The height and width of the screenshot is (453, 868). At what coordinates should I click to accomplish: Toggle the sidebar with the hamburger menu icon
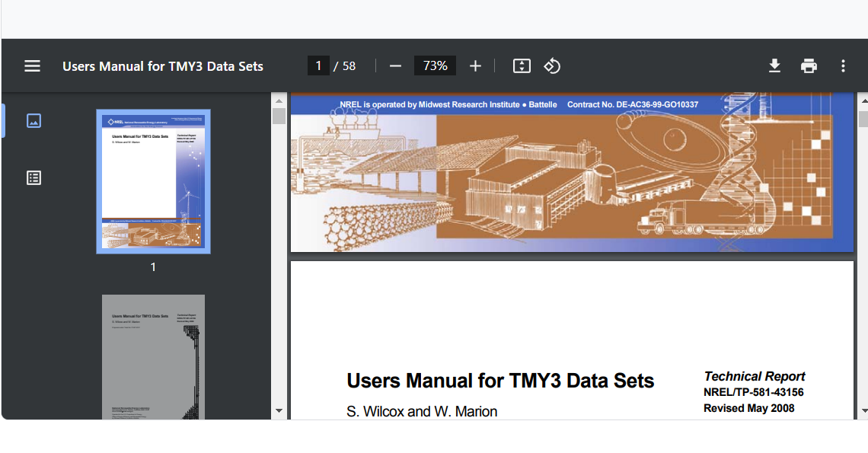(x=32, y=66)
